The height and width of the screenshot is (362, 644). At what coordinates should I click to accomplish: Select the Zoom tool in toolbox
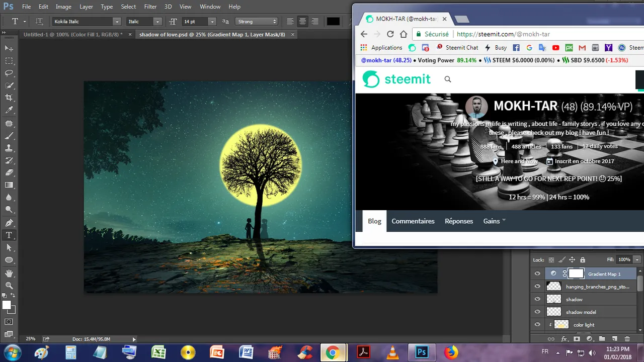(9, 285)
